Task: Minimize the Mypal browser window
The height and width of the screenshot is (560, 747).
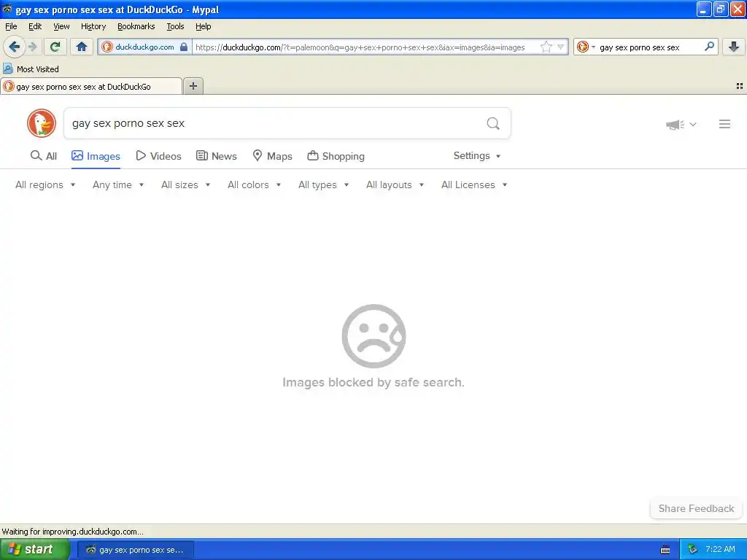Action: (704, 9)
